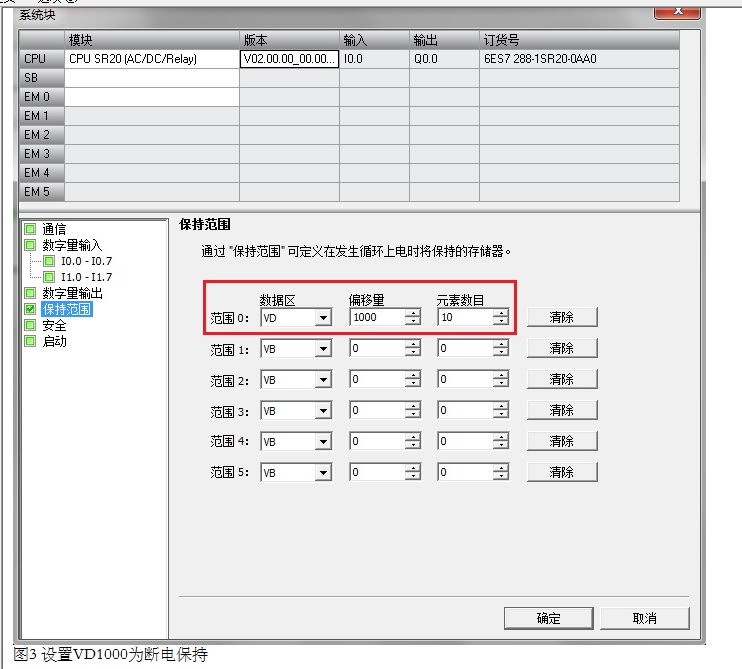Click the 范围 0 元素数目 field showing 10
This screenshot has width=742, height=669.
point(465,317)
